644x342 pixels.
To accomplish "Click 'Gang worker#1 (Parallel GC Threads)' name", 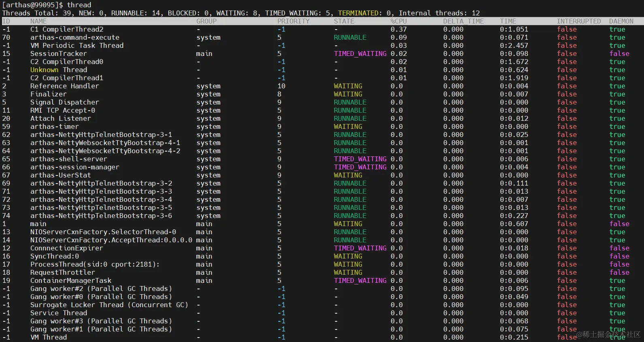I will point(101,329).
